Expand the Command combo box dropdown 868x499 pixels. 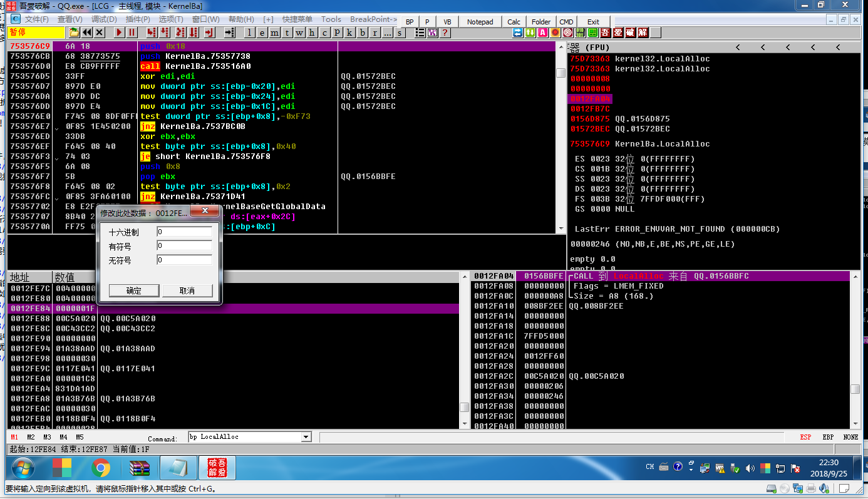[306, 437]
